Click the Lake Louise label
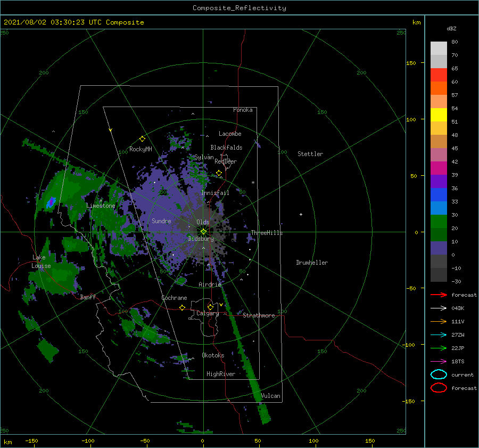479x448 pixels. click(x=41, y=262)
